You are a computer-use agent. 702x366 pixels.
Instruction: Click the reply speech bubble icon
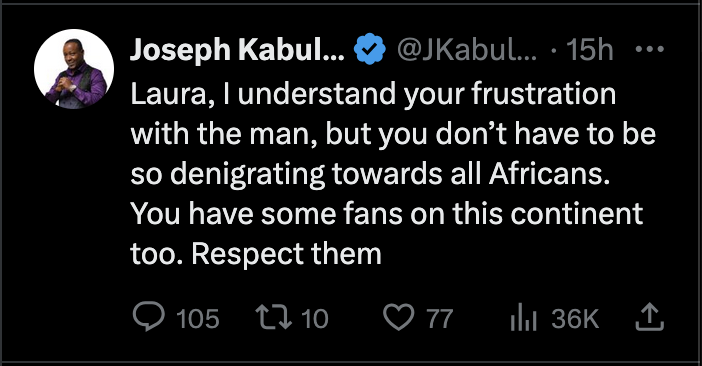[149, 318]
